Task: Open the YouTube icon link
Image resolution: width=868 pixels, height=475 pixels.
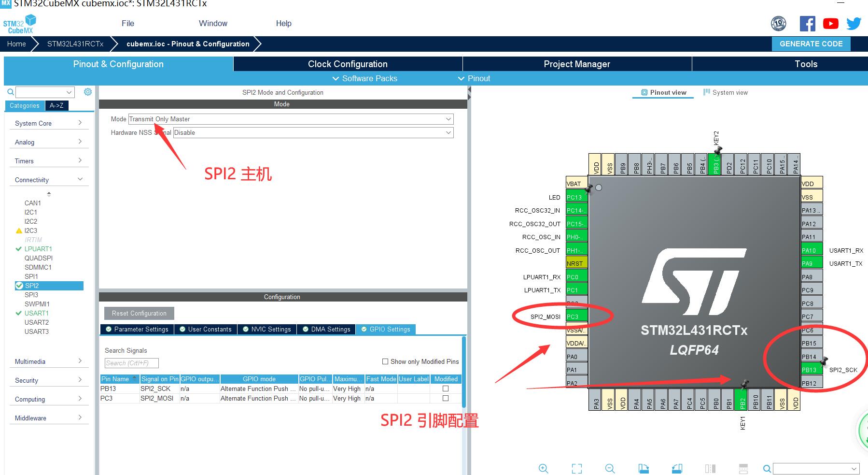Action: [830, 23]
